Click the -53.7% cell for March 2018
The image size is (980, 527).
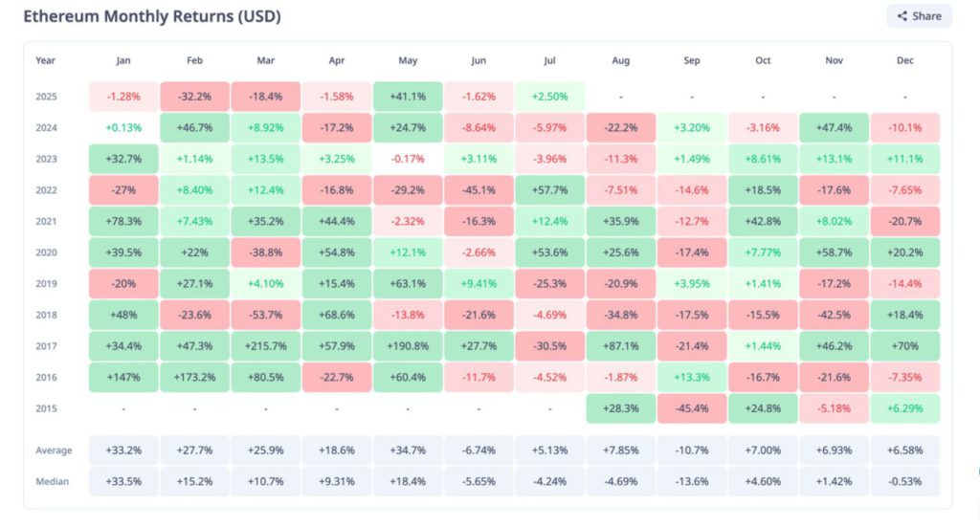tap(264, 316)
